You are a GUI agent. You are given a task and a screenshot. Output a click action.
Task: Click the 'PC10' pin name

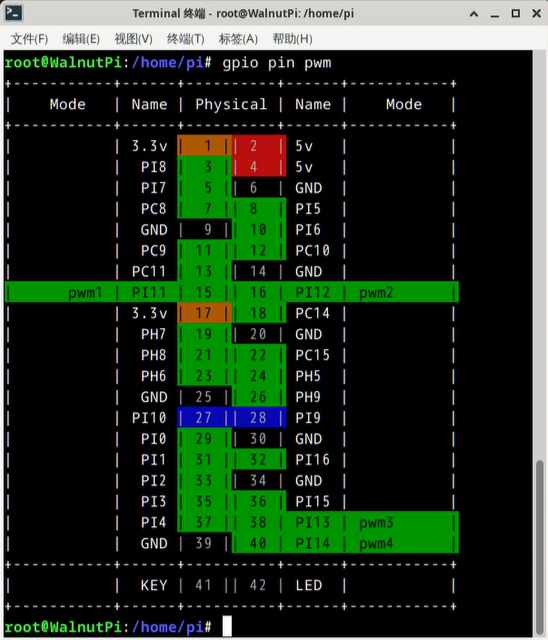313,250
